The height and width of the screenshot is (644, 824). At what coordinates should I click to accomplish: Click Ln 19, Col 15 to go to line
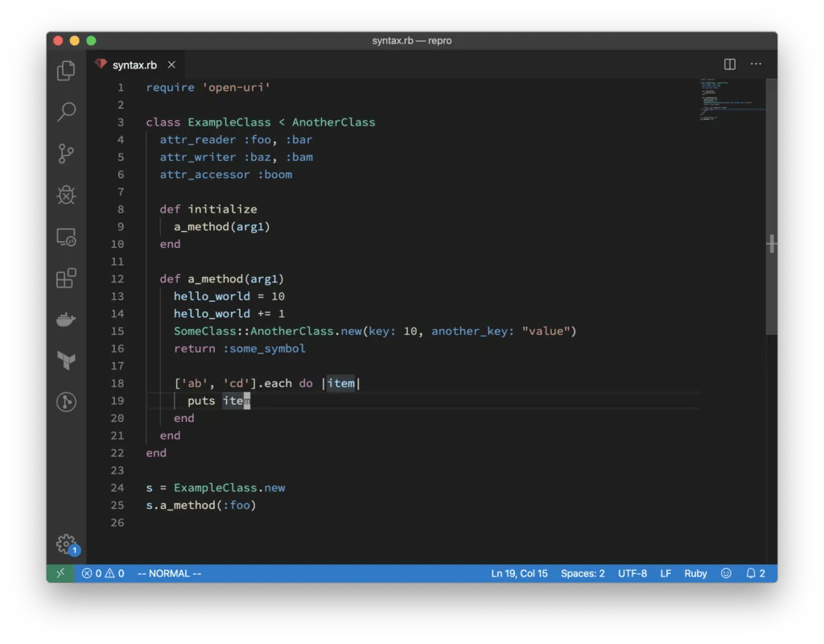[x=519, y=573]
